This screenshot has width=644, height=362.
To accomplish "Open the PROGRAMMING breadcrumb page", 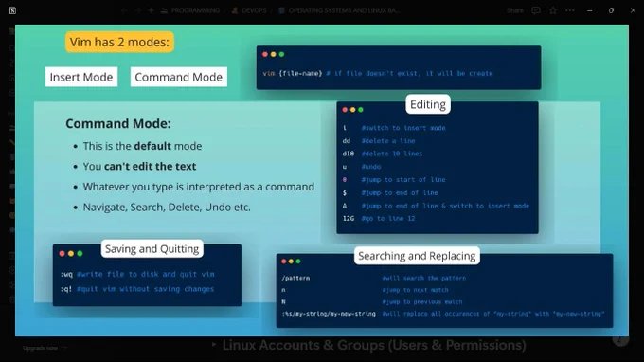I will [190, 10].
